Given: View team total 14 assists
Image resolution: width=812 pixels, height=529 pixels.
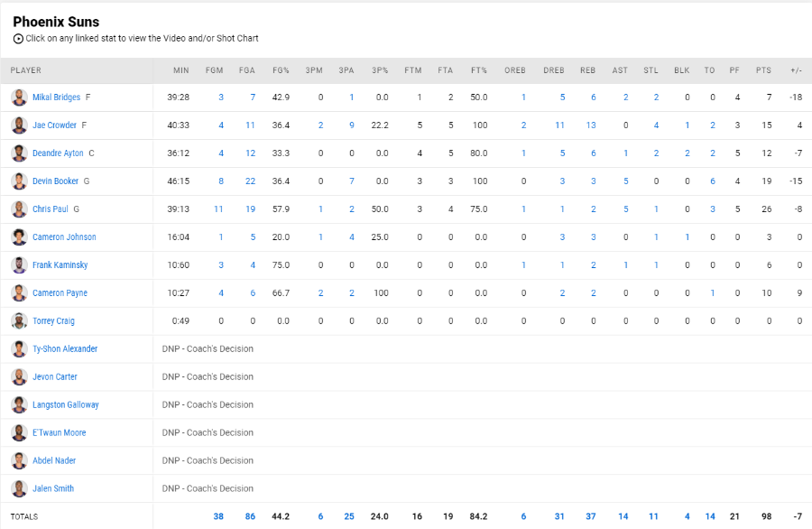Looking at the screenshot, I should [623, 516].
